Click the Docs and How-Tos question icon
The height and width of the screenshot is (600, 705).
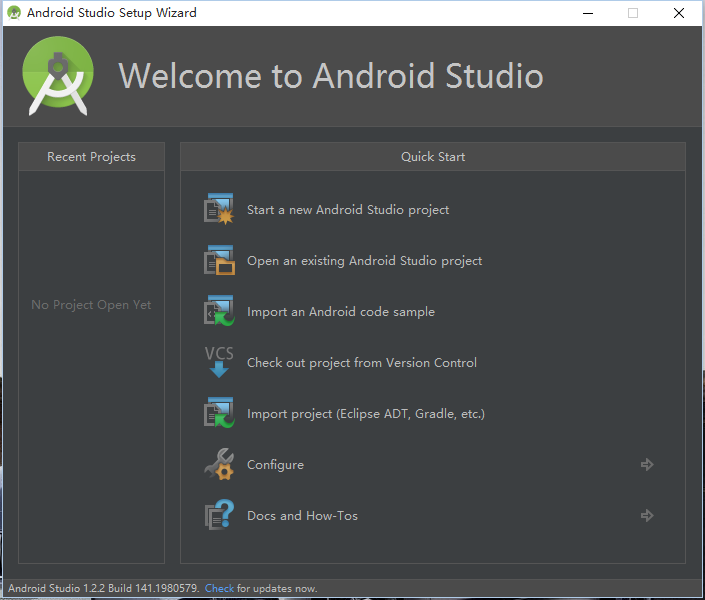[218, 515]
